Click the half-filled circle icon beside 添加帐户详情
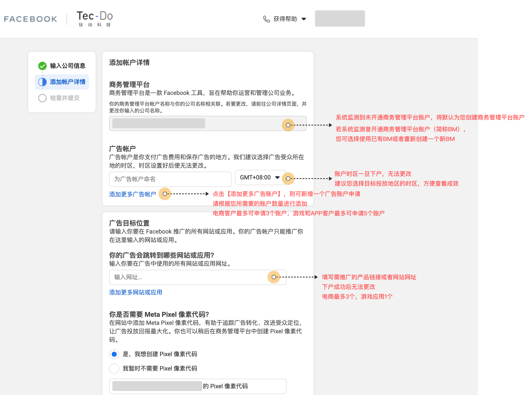 click(x=42, y=82)
